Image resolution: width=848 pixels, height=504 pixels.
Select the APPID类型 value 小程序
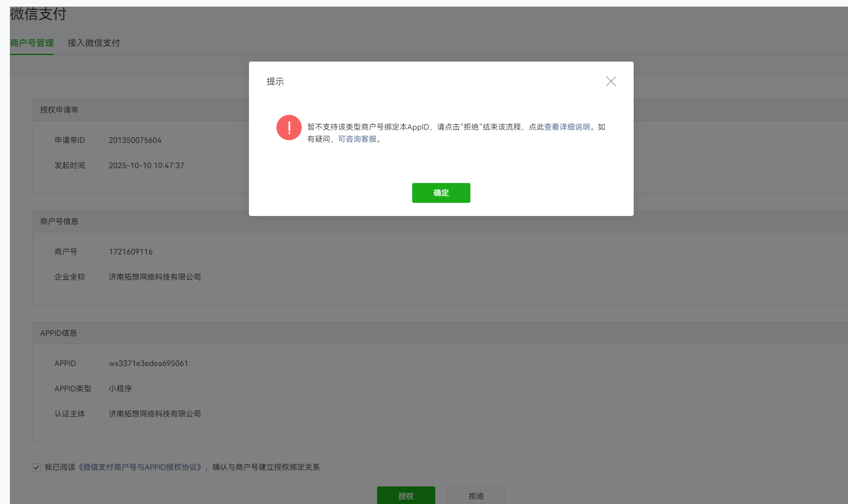tap(120, 389)
